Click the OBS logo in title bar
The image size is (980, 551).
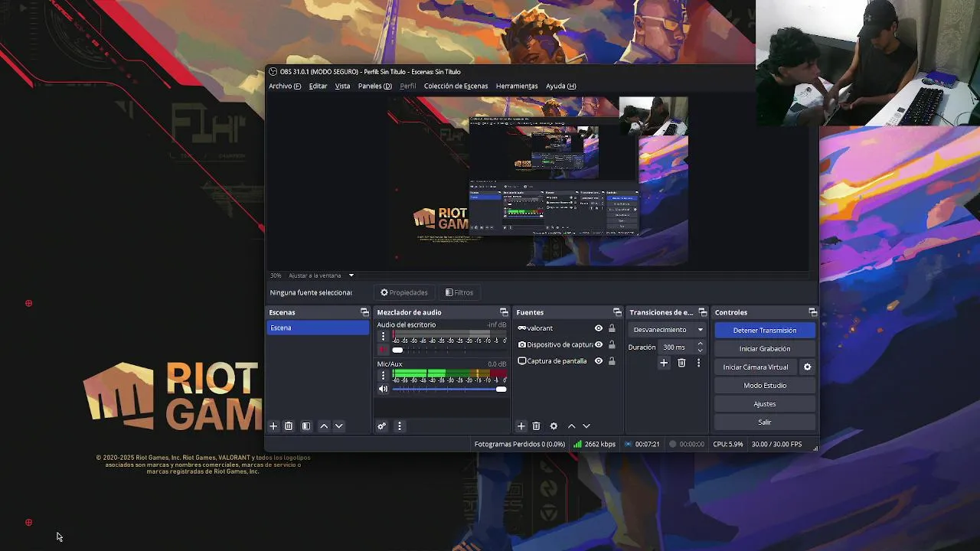pos(273,72)
